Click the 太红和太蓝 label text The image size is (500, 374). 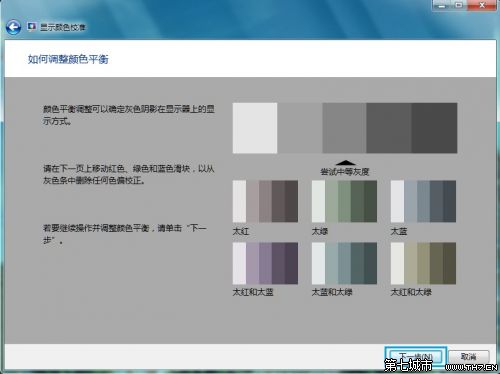click(x=253, y=292)
